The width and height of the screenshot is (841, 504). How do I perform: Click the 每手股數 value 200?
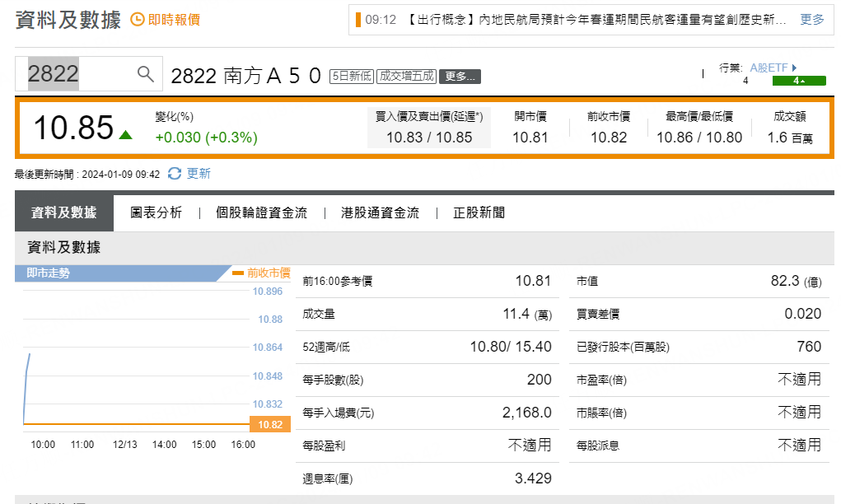(539, 380)
